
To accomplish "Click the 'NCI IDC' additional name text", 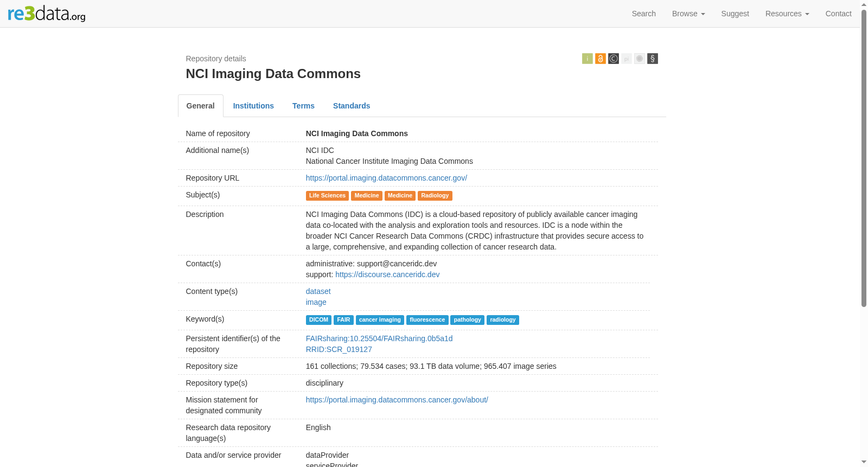I will click(x=320, y=150).
